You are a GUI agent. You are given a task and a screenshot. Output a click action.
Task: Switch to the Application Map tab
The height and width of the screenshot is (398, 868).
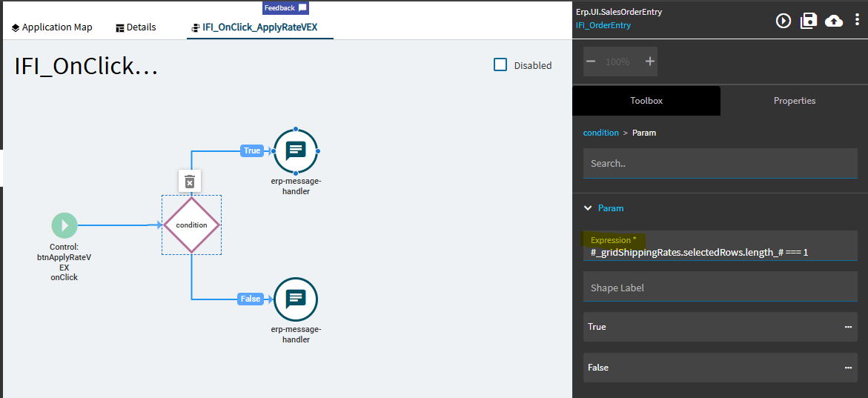(52, 27)
